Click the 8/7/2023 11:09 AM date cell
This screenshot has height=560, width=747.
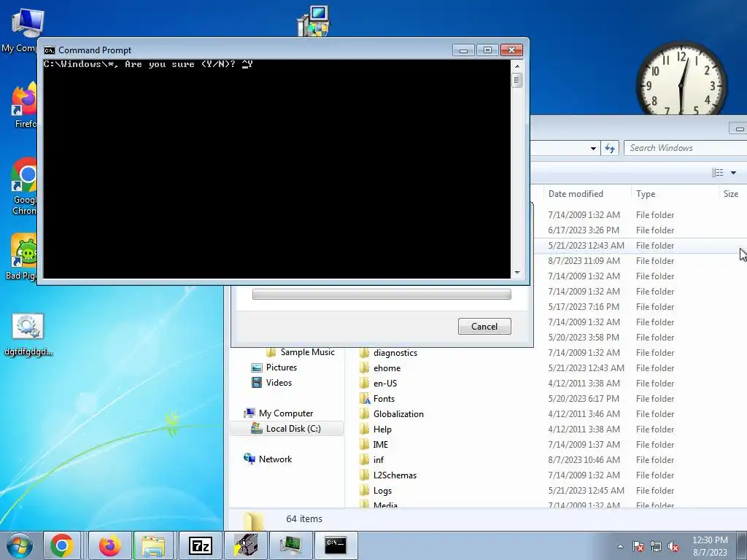pos(584,260)
